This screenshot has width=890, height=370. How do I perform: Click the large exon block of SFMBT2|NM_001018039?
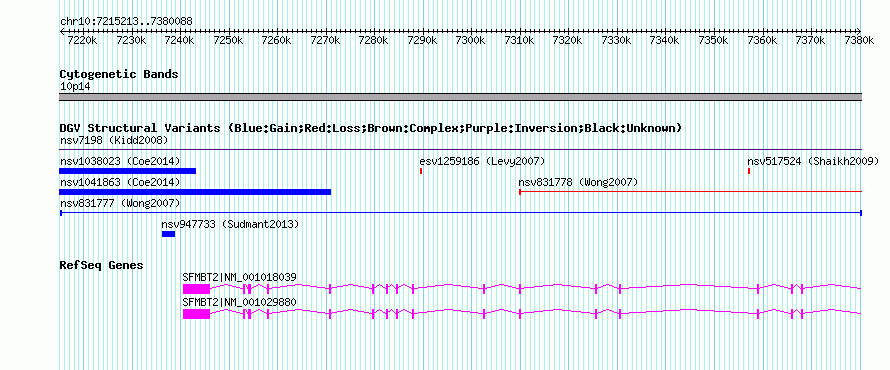[196, 289]
